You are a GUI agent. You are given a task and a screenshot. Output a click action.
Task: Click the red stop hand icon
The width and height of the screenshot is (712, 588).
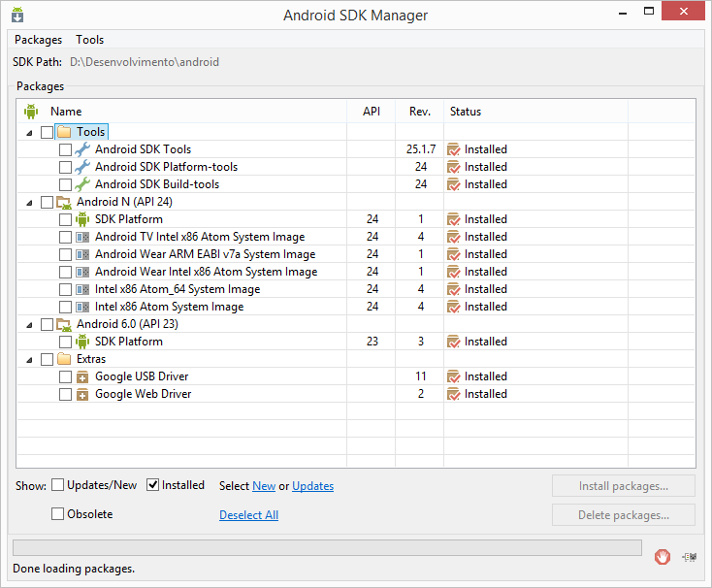pos(663,556)
